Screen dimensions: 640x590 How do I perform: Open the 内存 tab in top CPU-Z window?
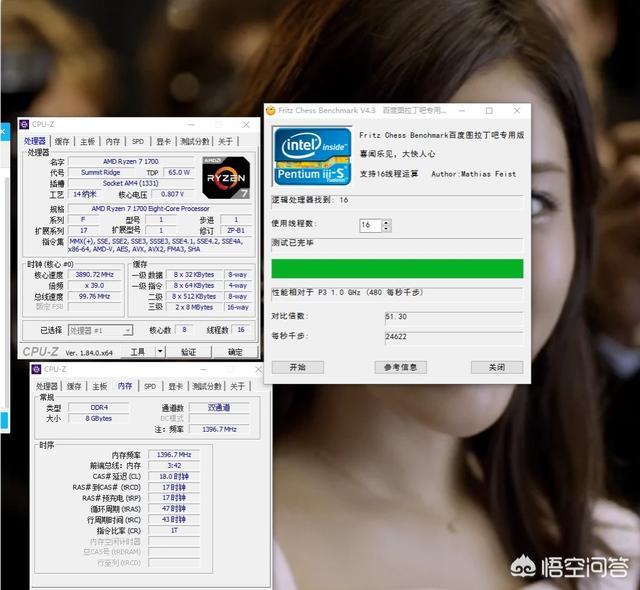click(x=113, y=142)
